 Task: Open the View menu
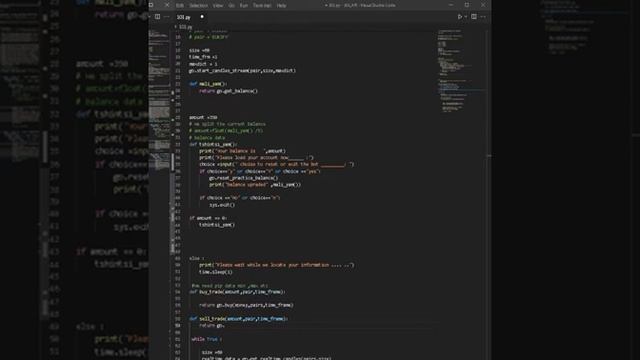tap(218, 6)
